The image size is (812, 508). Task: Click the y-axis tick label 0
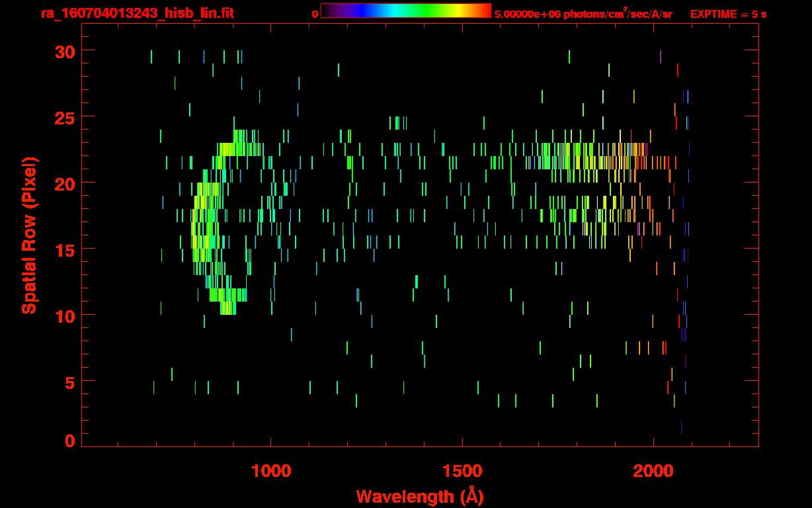(x=68, y=440)
